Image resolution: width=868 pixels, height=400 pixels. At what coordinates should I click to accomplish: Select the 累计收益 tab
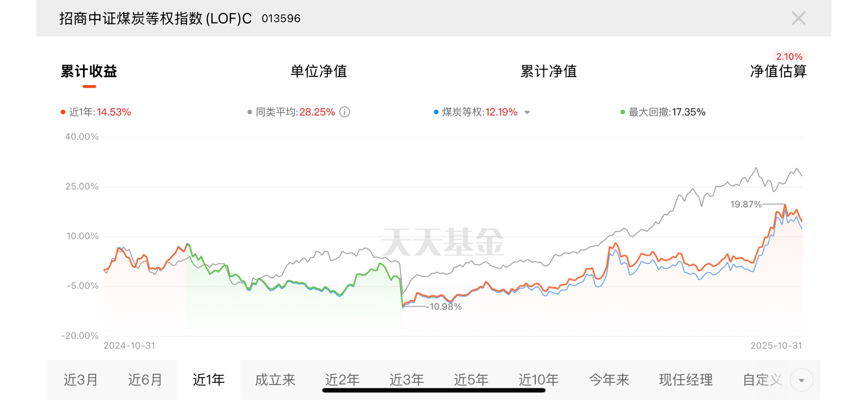pos(89,71)
